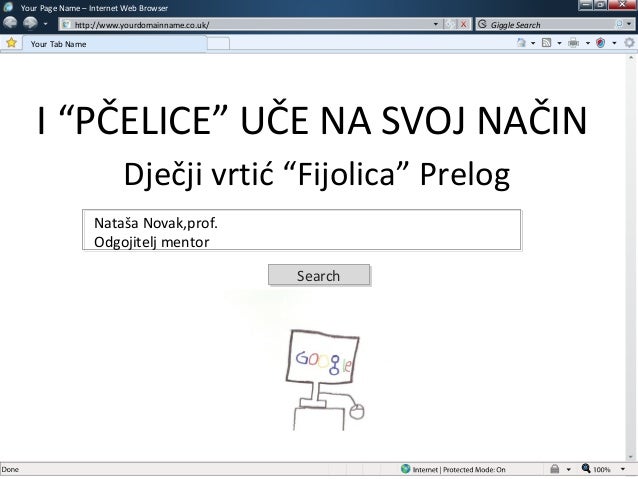This screenshot has height=479, width=638.
Task: Click the address bar showing yourdomainname.co.uk
Action: click(244, 25)
